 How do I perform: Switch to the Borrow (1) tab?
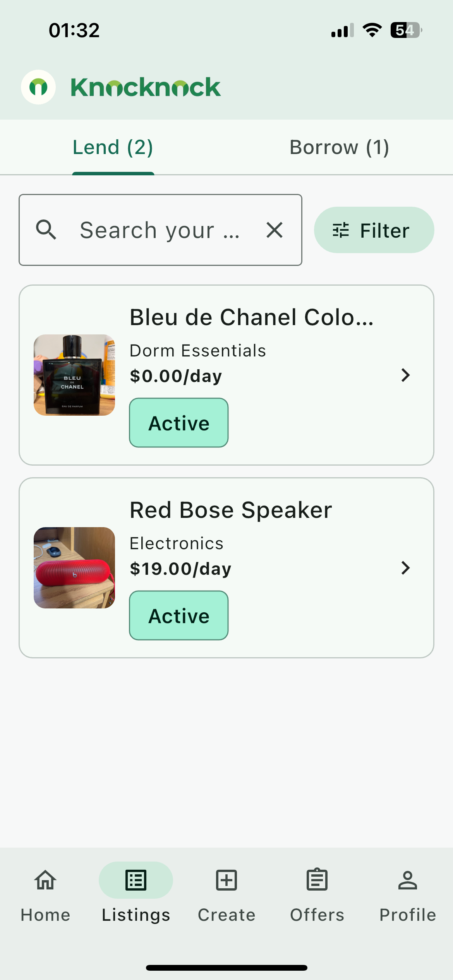(x=340, y=147)
